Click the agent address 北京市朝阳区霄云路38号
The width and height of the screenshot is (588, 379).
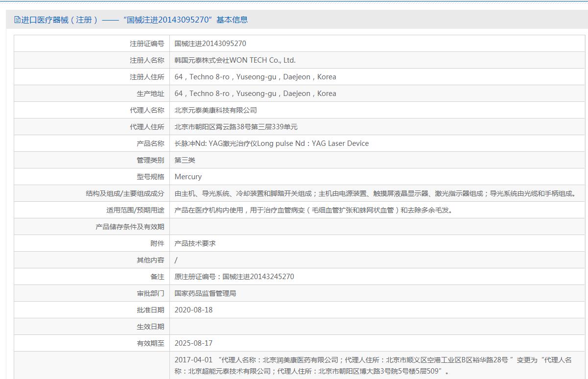tap(236, 127)
